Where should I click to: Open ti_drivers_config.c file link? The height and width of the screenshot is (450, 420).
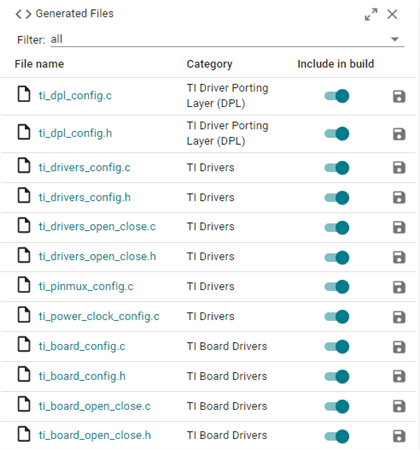pyautogui.click(x=84, y=167)
